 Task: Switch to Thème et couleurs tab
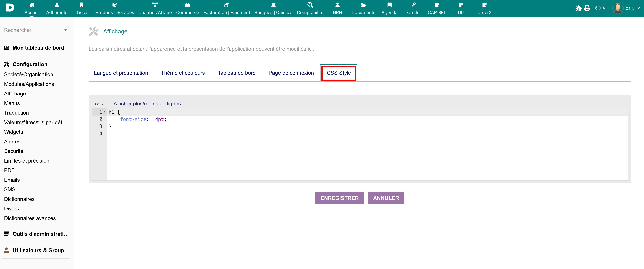pyautogui.click(x=183, y=73)
